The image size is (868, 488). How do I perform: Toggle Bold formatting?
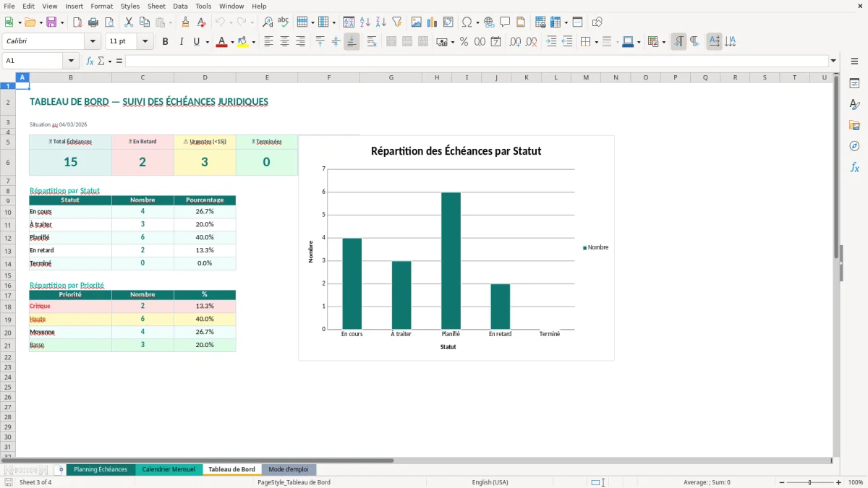tap(165, 42)
